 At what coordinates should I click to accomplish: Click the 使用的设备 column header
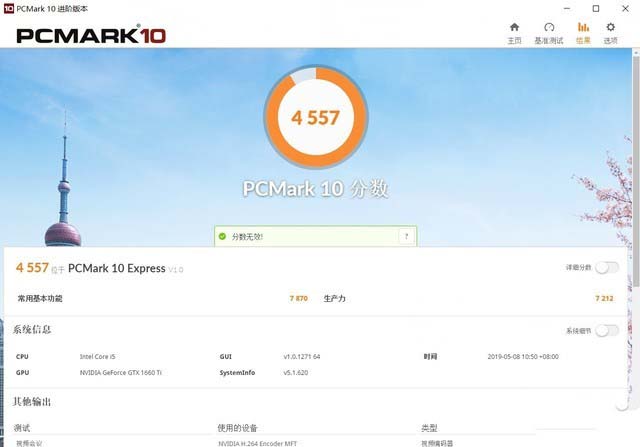click(237, 428)
